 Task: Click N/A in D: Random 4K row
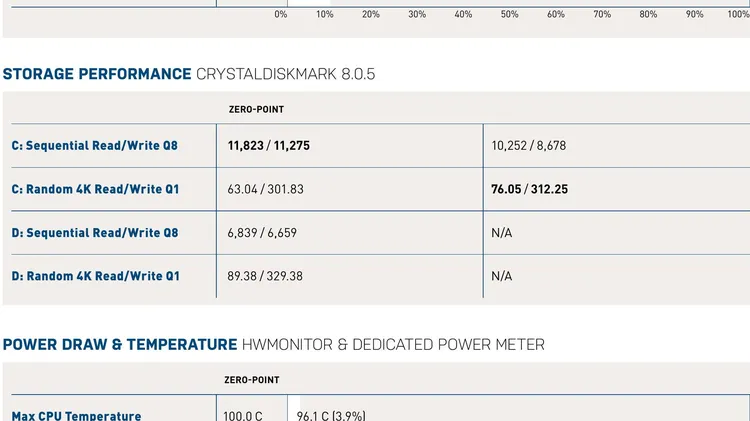click(502, 276)
